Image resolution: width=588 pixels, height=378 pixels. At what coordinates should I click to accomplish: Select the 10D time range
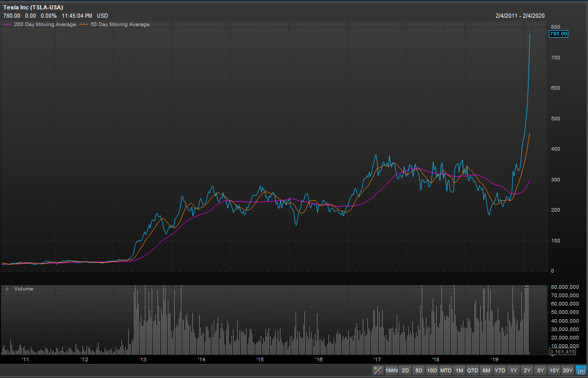pyautogui.click(x=432, y=371)
